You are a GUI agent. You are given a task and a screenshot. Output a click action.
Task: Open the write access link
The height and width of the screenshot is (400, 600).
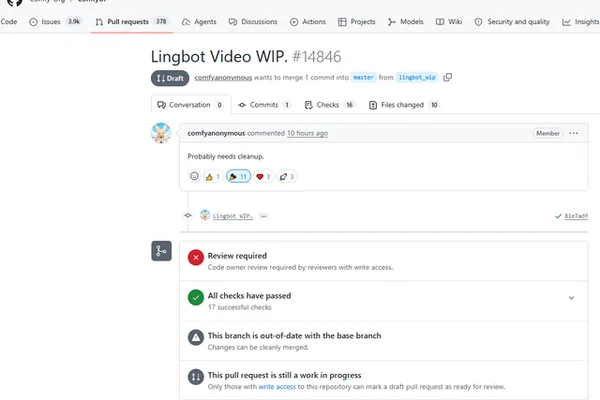click(277, 387)
